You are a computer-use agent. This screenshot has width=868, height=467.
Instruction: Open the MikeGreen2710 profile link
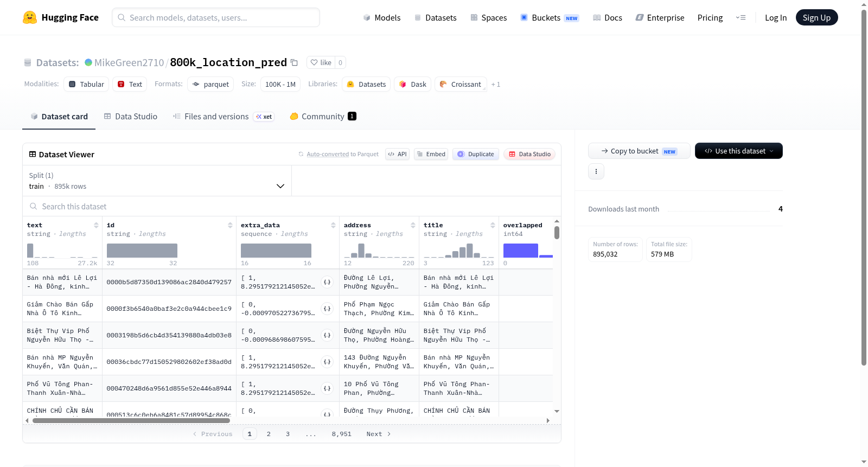click(129, 62)
